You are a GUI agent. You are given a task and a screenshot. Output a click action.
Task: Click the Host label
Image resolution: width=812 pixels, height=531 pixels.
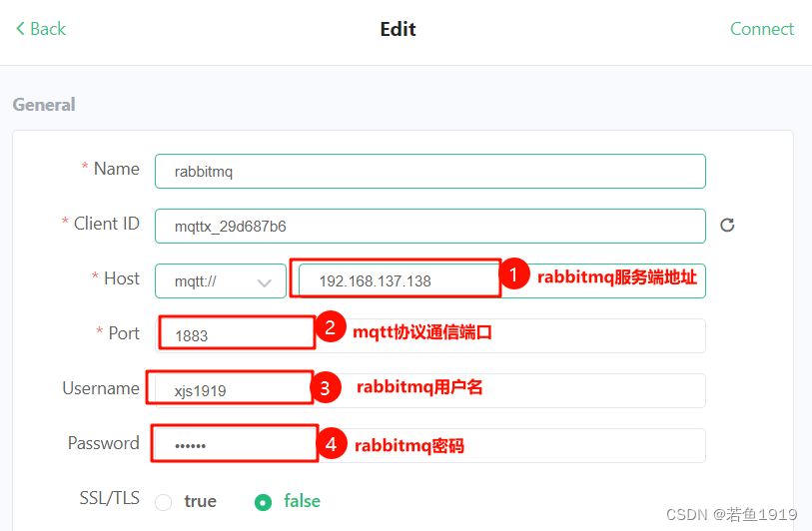coord(122,278)
